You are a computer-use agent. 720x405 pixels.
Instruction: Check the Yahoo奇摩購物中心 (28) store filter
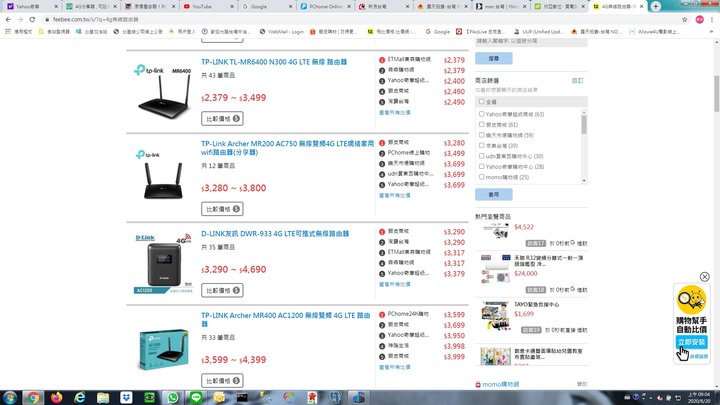[x=481, y=166]
